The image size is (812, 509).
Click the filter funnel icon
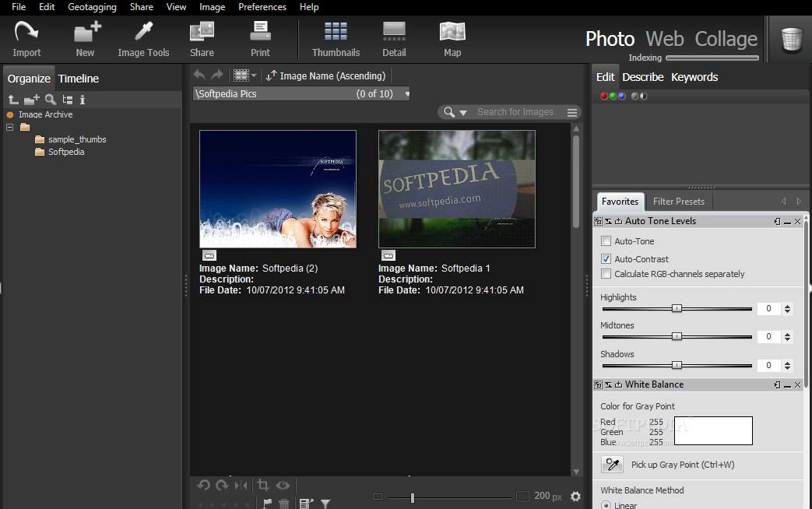coord(325,504)
